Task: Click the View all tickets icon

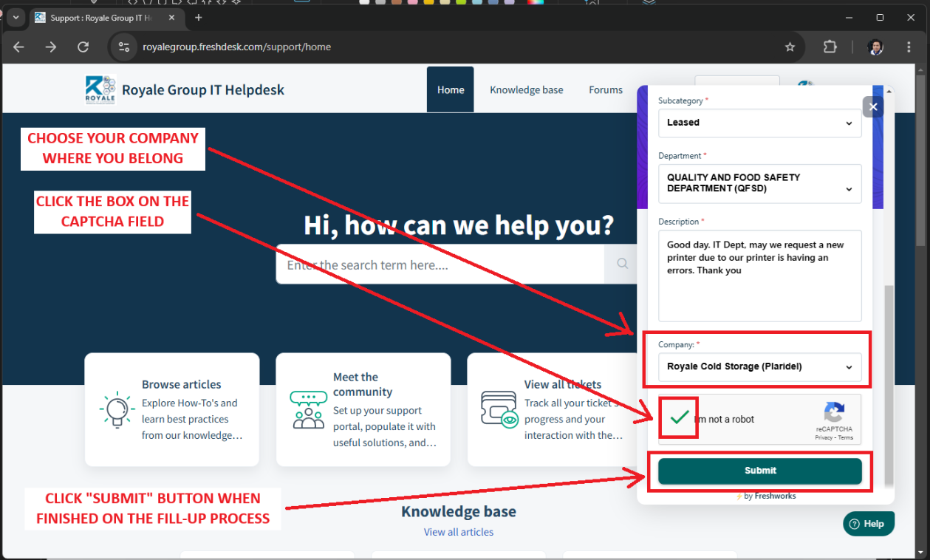Action: 499,410
